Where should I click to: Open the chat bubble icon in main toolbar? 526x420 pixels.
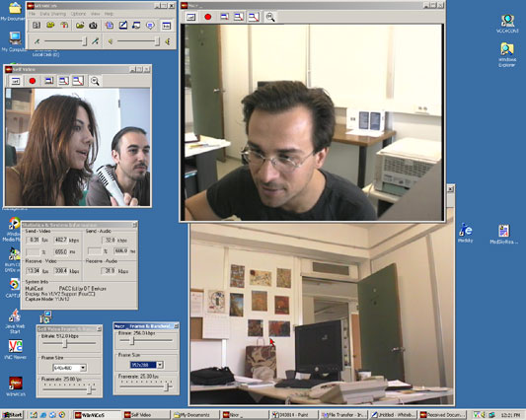(151, 25)
